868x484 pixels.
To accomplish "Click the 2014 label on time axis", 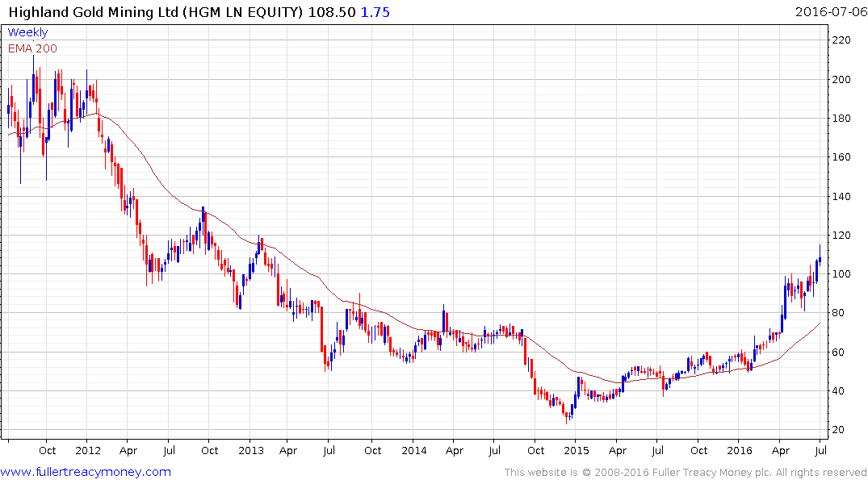I will [414, 450].
